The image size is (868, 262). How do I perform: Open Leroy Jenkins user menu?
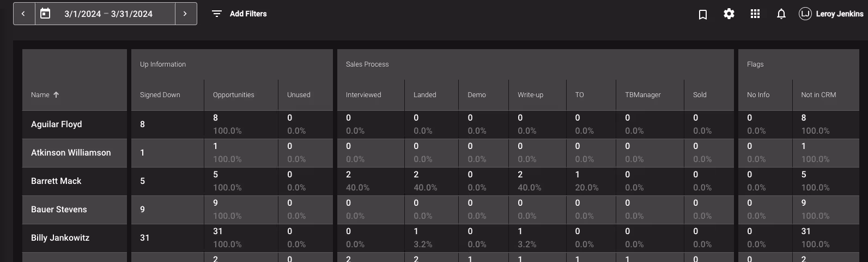(x=831, y=14)
